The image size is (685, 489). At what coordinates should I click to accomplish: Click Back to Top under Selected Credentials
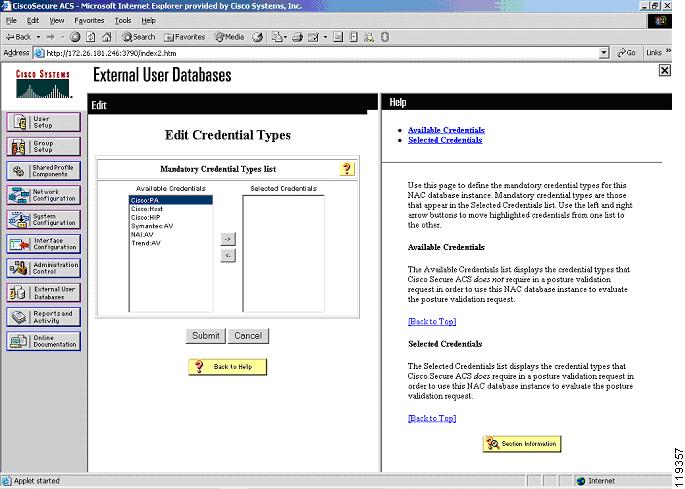tap(432, 418)
